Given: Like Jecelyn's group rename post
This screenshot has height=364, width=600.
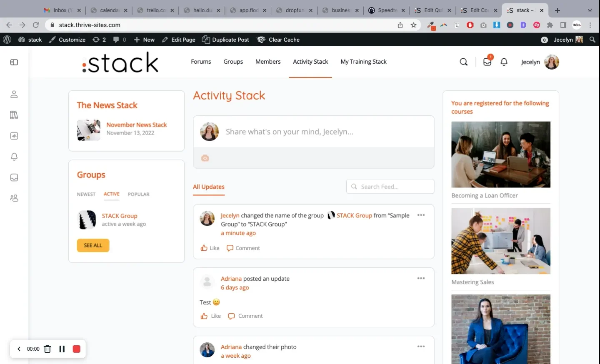Looking at the screenshot, I should 210,248.
